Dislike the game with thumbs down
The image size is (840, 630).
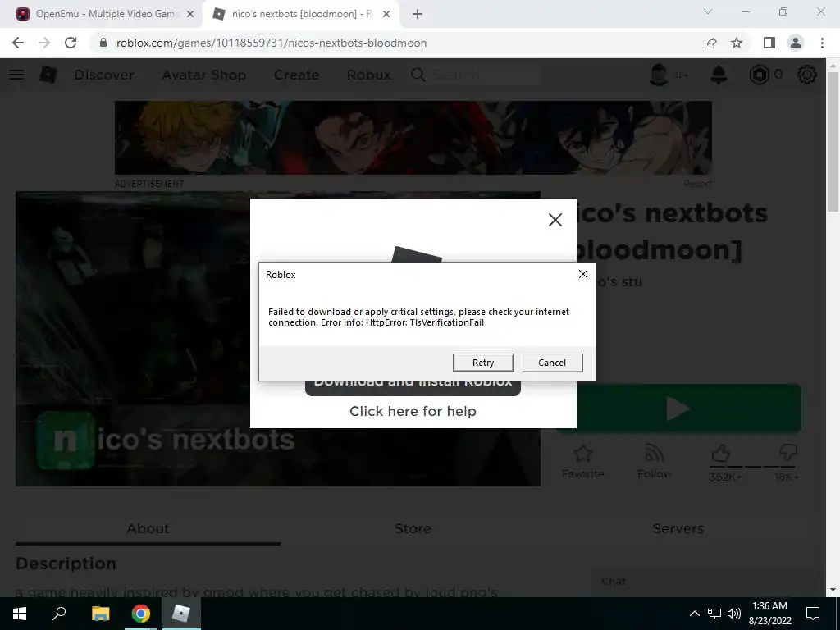tap(787, 454)
